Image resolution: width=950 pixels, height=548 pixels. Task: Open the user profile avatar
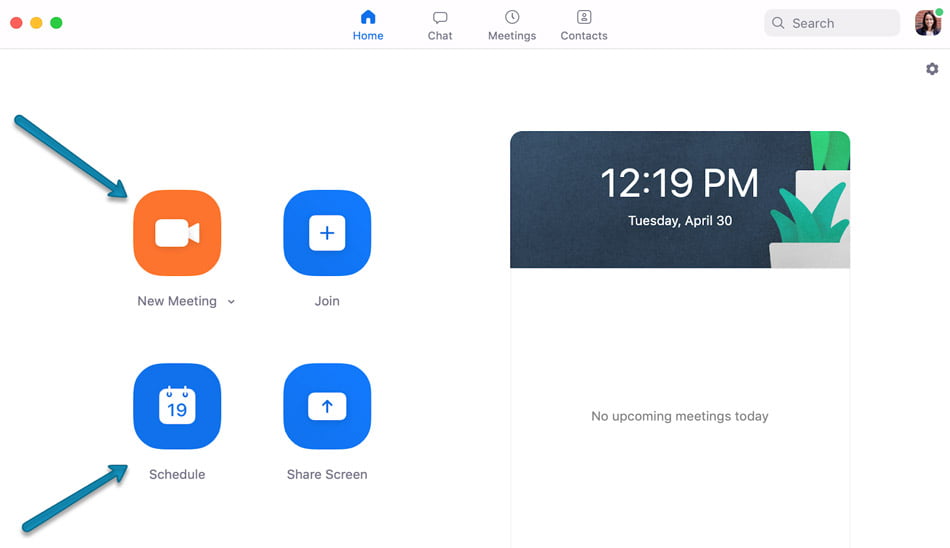click(x=928, y=23)
